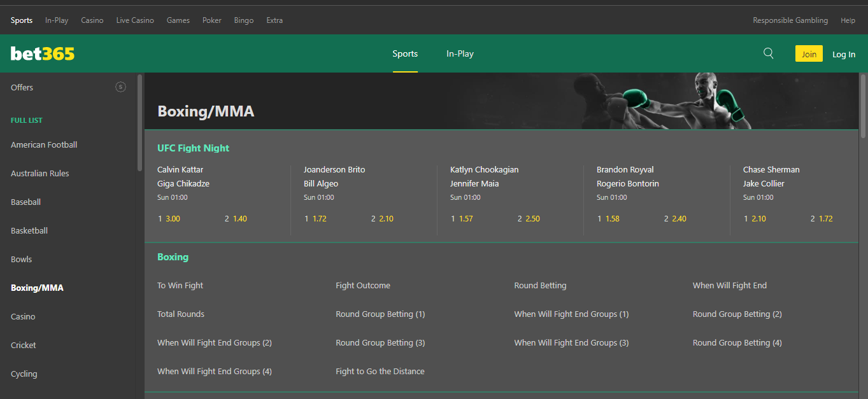The image size is (868, 399).
Task: Click the bet365 logo
Action: (x=42, y=53)
